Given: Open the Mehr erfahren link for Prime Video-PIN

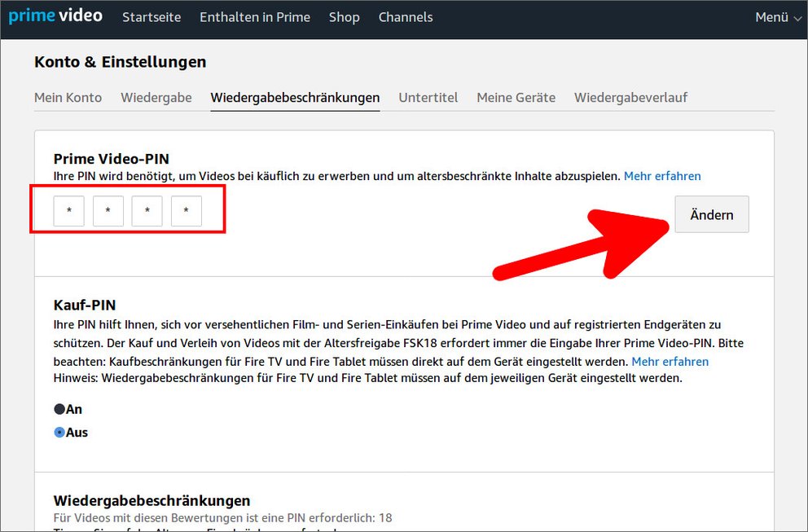Looking at the screenshot, I should coord(662,176).
